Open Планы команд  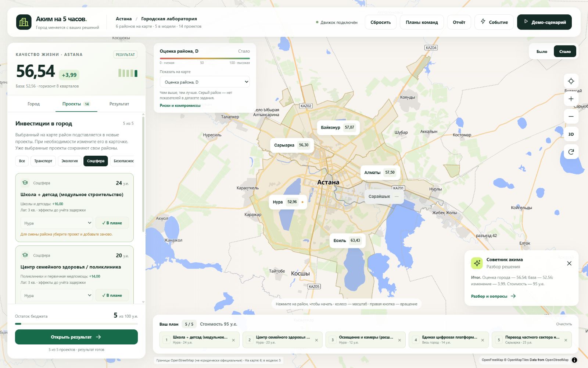422,22
